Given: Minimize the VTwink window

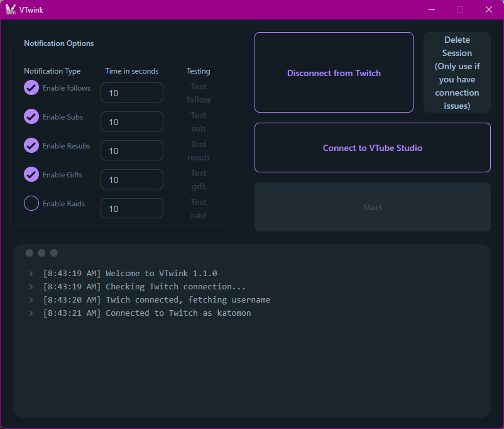Looking at the screenshot, I should (x=432, y=9).
